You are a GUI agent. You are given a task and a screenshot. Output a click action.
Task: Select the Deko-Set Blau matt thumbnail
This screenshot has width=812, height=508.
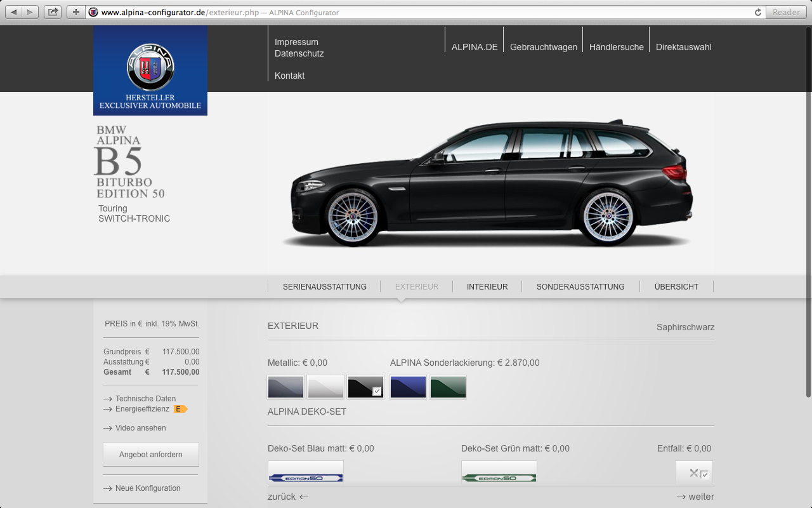[x=306, y=472]
